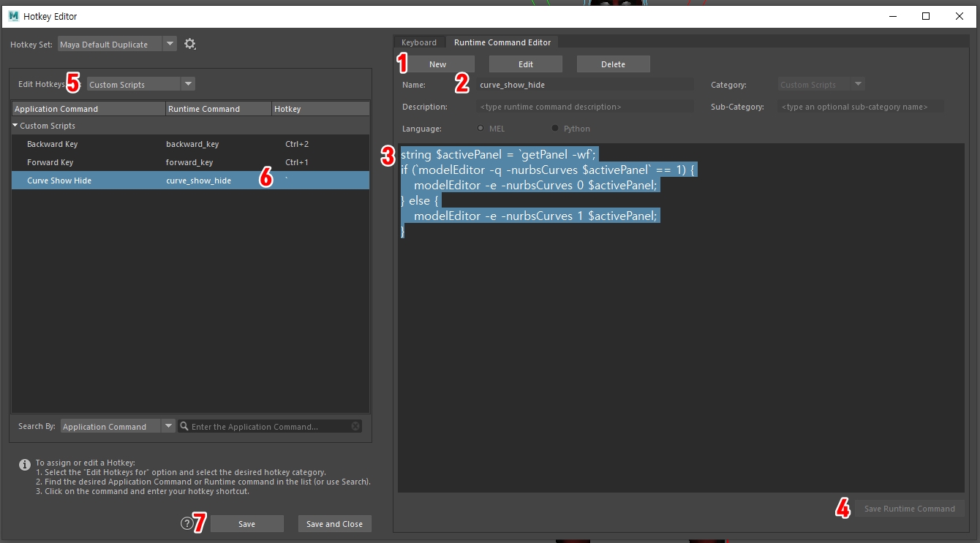This screenshot has height=543, width=980.
Task: Click the help question mark icon
Action: point(186,523)
